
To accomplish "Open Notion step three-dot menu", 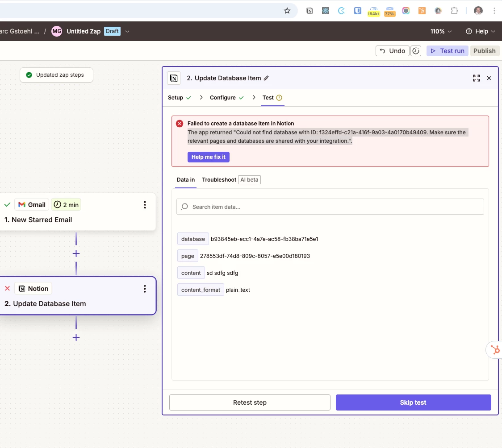I will [x=145, y=289].
